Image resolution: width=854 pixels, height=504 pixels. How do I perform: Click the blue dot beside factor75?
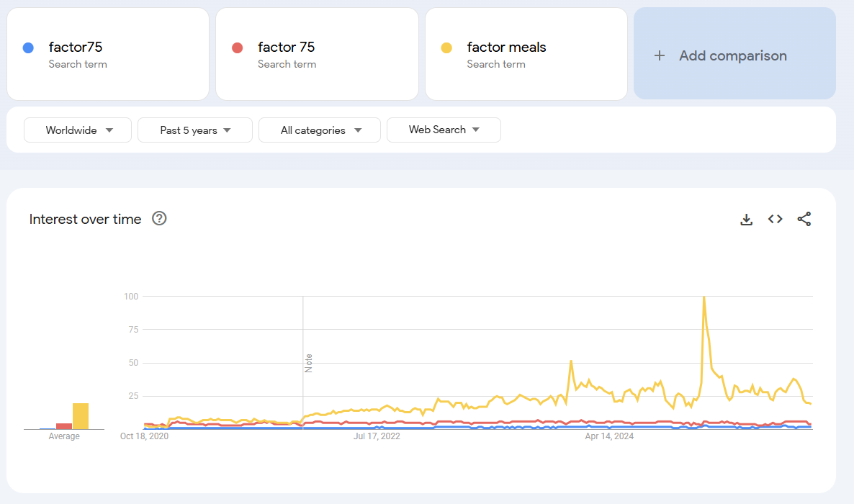[x=29, y=48]
